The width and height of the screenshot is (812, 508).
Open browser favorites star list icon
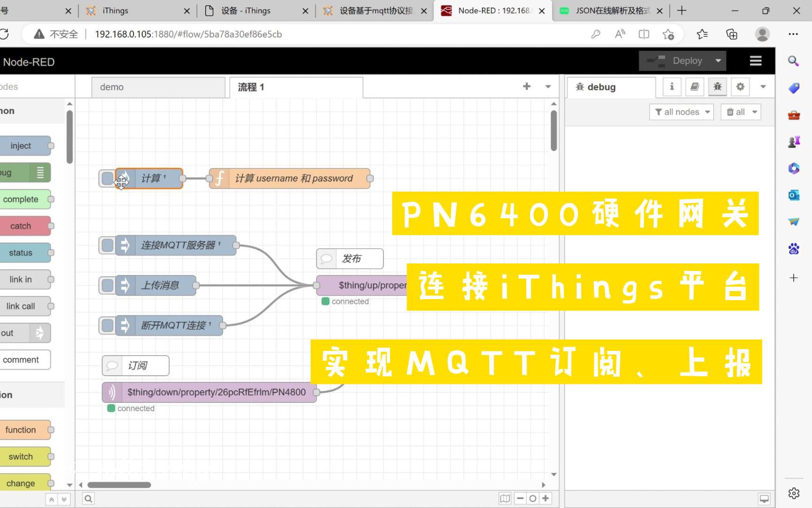coord(702,34)
